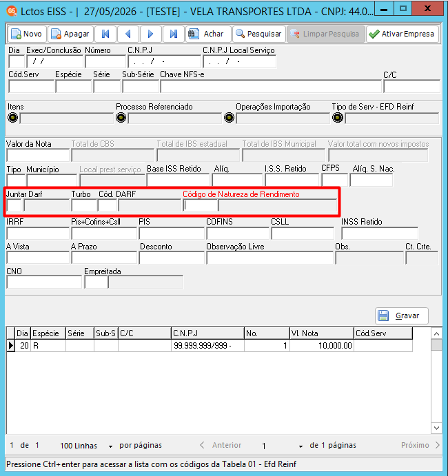
Task: Go to previous record arrow
Action: (x=128, y=34)
